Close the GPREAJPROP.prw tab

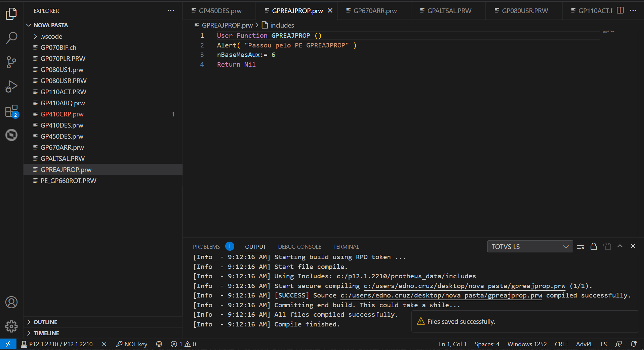330,10
